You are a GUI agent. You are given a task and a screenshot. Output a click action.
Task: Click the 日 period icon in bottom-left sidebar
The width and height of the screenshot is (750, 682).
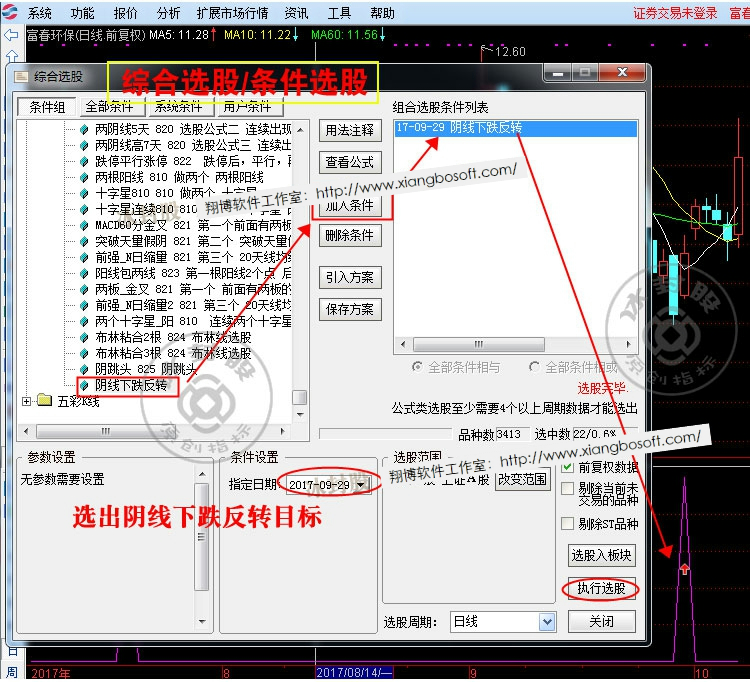(x=12, y=650)
